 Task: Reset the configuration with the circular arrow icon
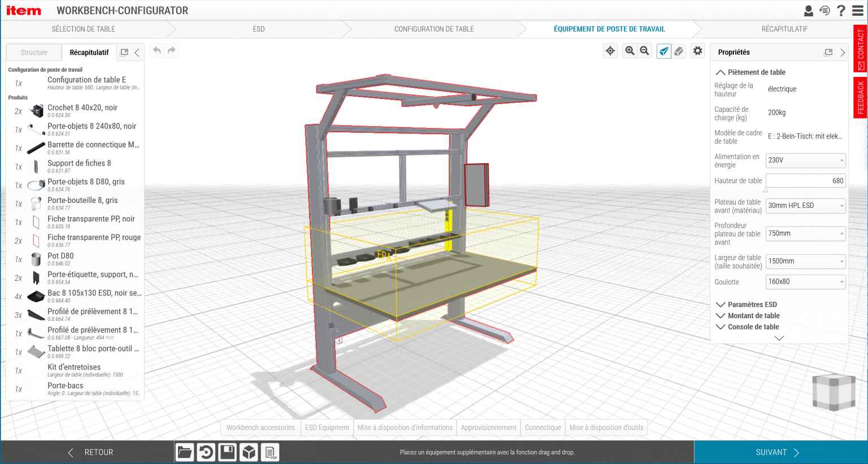coord(206,452)
